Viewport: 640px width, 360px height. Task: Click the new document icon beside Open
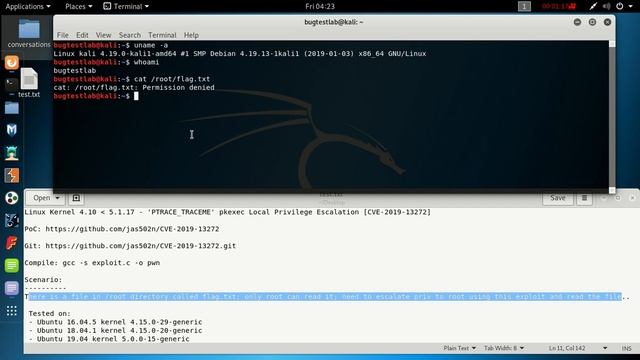click(x=76, y=198)
